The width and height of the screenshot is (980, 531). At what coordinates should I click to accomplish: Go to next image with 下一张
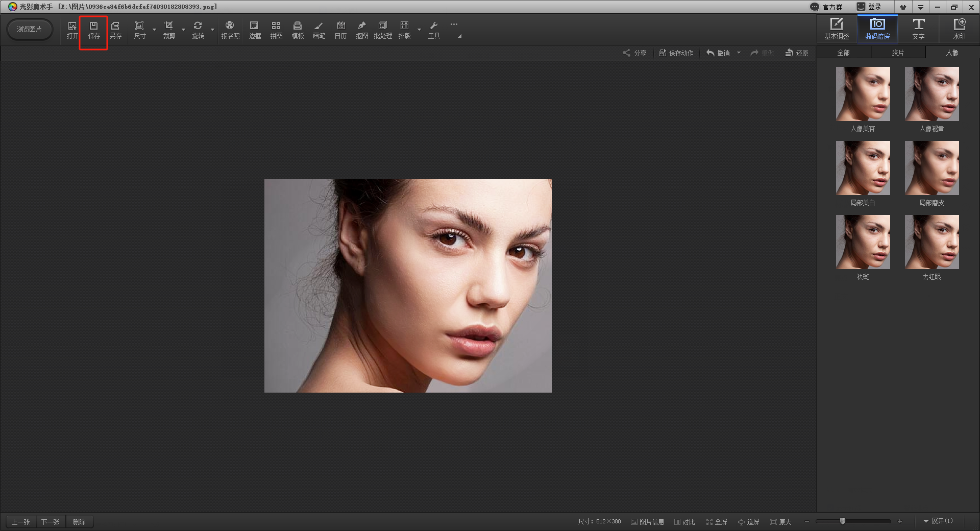51,522
